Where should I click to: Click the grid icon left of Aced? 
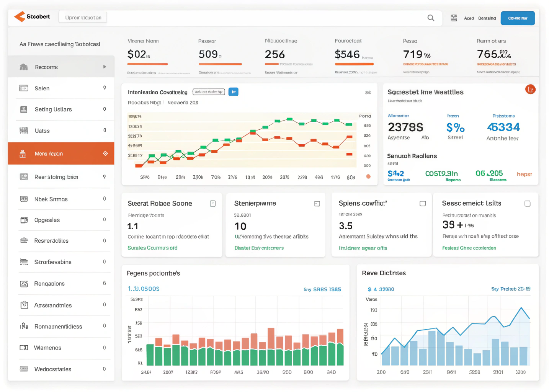tap(454, 18)
